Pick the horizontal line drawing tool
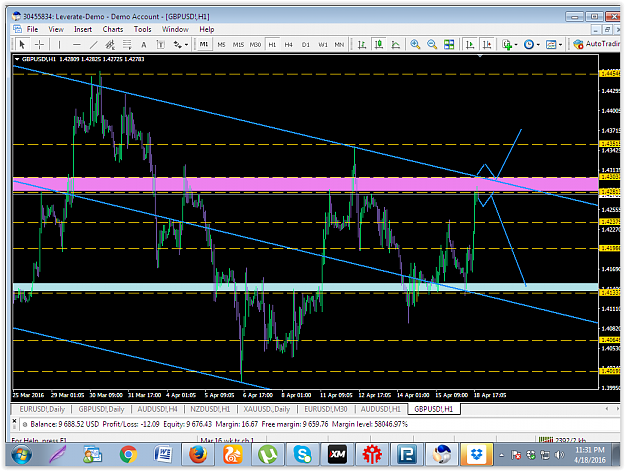 click(x=77, y=45)
